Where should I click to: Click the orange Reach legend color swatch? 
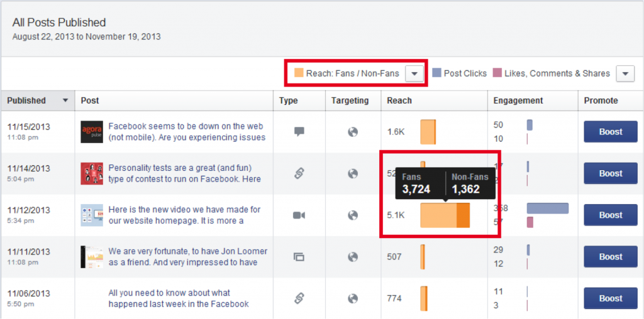[299, 73]
